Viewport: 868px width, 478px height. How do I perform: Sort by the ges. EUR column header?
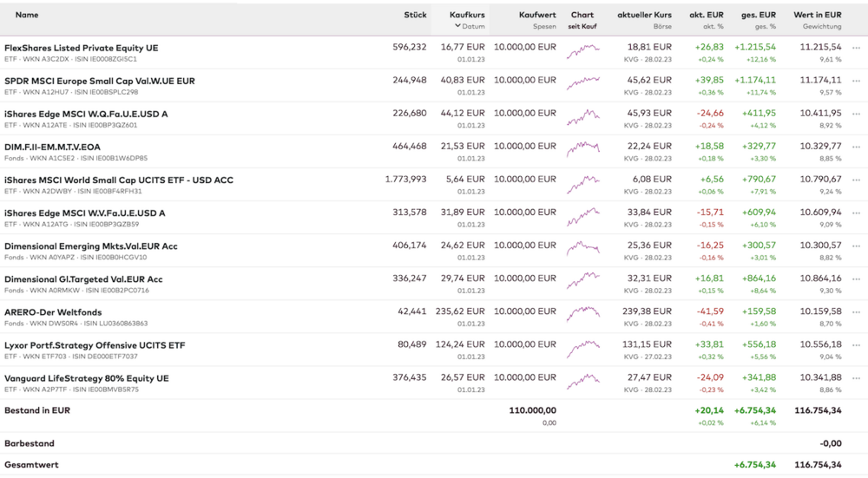pos(759,15)
